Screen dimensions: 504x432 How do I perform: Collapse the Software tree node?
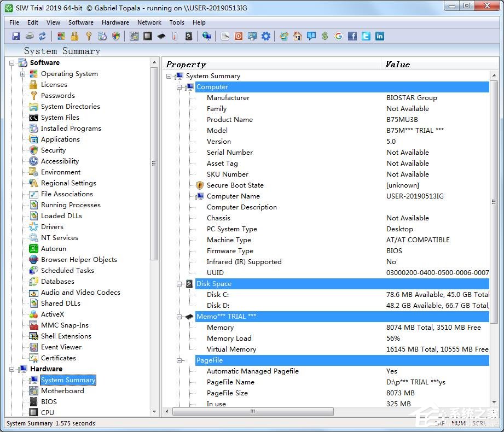click(x=13, y=63)
